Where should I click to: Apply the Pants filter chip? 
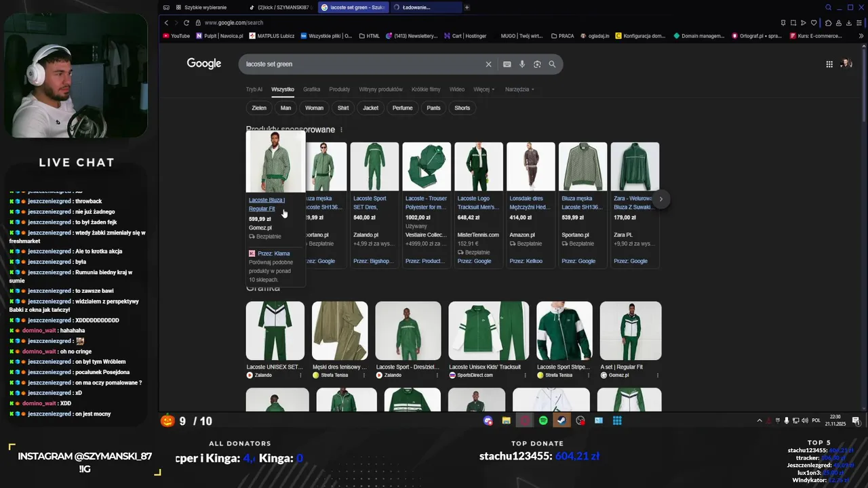tap(433, 108)
